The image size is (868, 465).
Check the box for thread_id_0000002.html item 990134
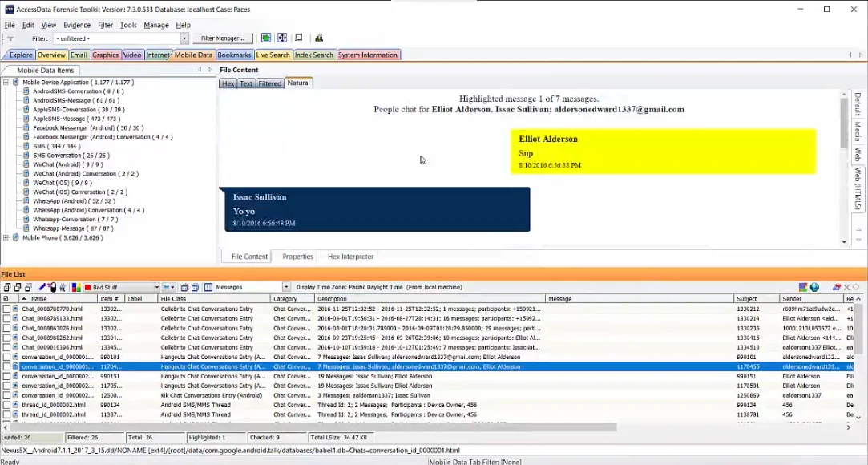6,405
